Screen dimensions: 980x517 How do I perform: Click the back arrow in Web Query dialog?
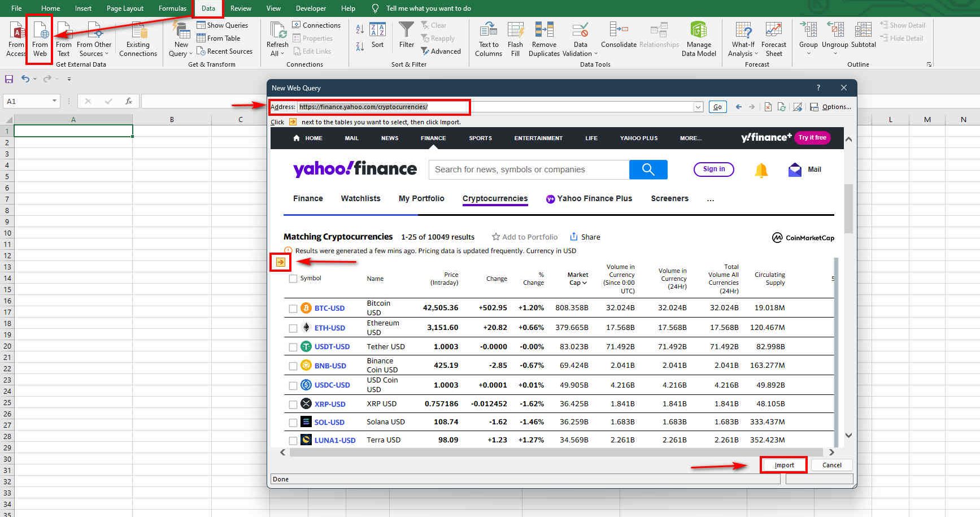click(739, 107)
